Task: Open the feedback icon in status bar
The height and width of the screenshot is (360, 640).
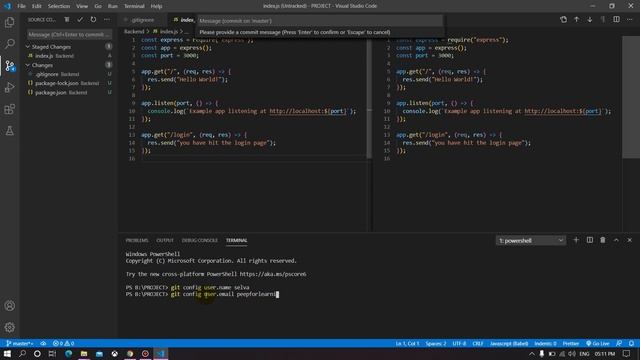Action: click(x=619, y=343)
